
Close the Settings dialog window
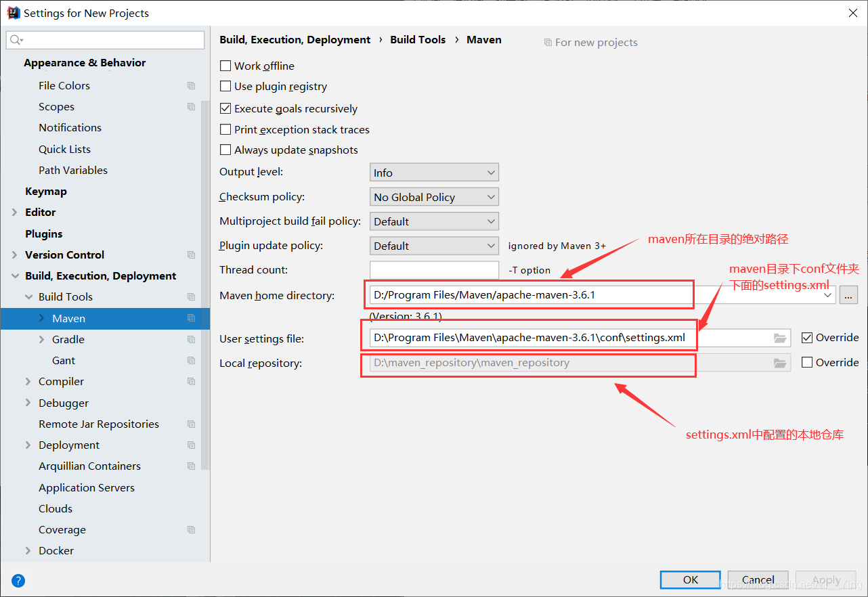point(852,13)
